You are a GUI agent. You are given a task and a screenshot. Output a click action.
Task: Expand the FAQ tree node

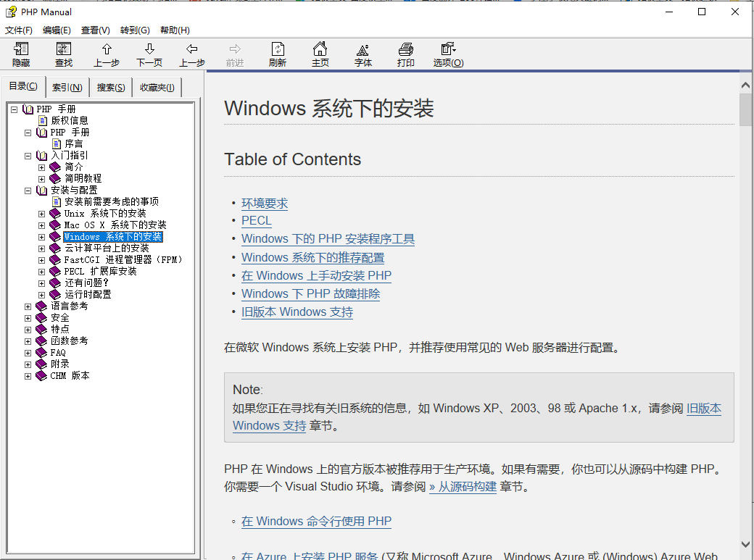pos(28,353)
